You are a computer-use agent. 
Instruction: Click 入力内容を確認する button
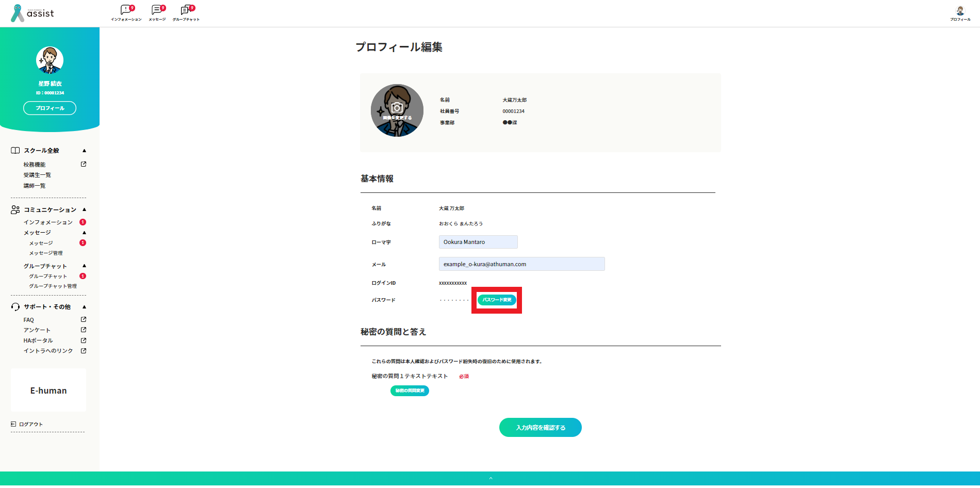pyautogui.click(x=540, y=428)
